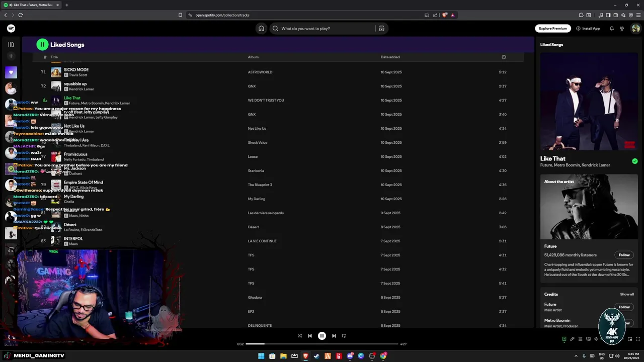The height and width of the screenshot is (362, 644).
Task: Click the green saved checkmark for Like That
Action: [x=634, y=161]
